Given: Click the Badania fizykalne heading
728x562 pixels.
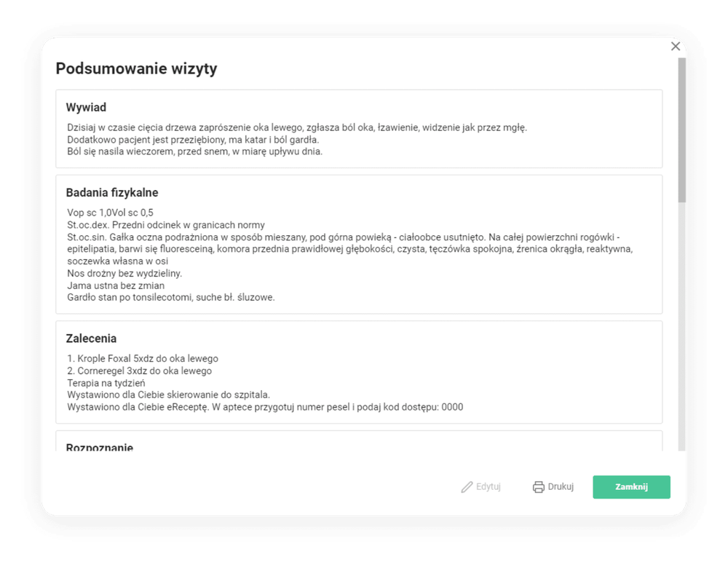Looking at the screenshot, I should [x=112, y=193].
